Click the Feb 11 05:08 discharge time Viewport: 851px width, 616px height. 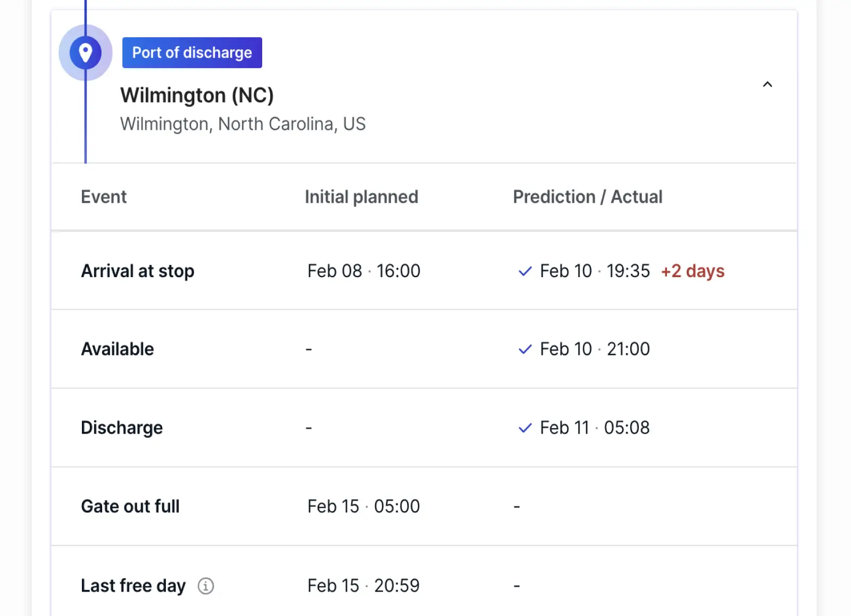point(595,428)
